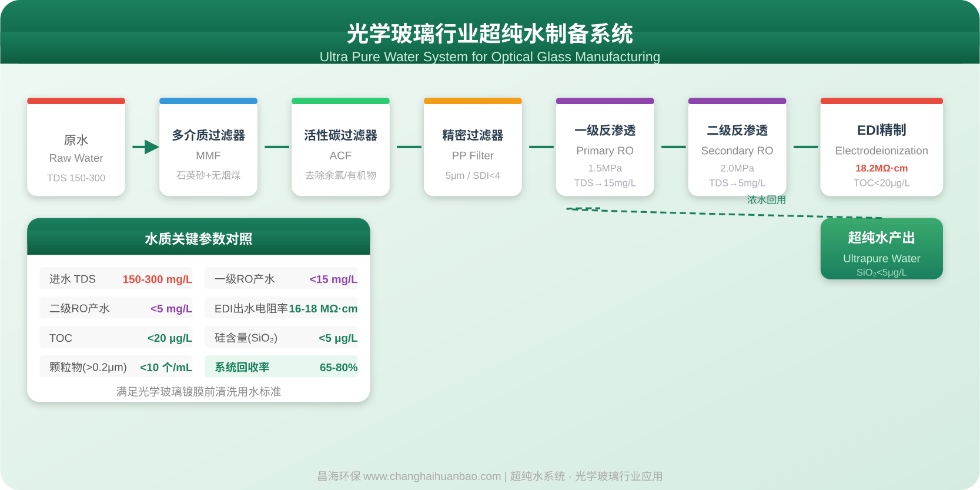Click the value <10 个/mL
This screenshot has height=490, width=980.
point(166,368)
